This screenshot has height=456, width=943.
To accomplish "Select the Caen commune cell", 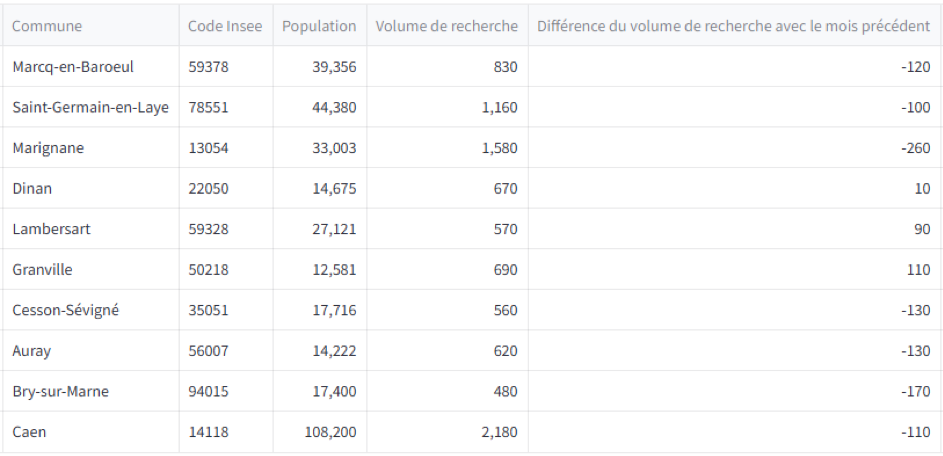I will tap(29, 432).
